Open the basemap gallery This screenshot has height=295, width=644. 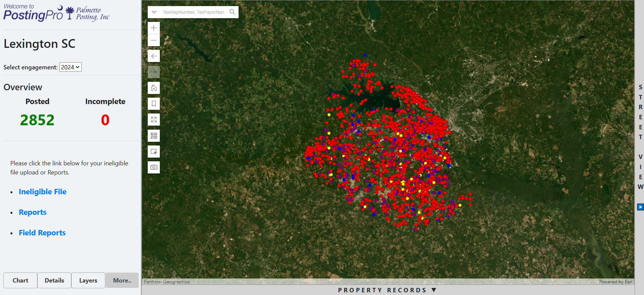click(x=154, y=136)
